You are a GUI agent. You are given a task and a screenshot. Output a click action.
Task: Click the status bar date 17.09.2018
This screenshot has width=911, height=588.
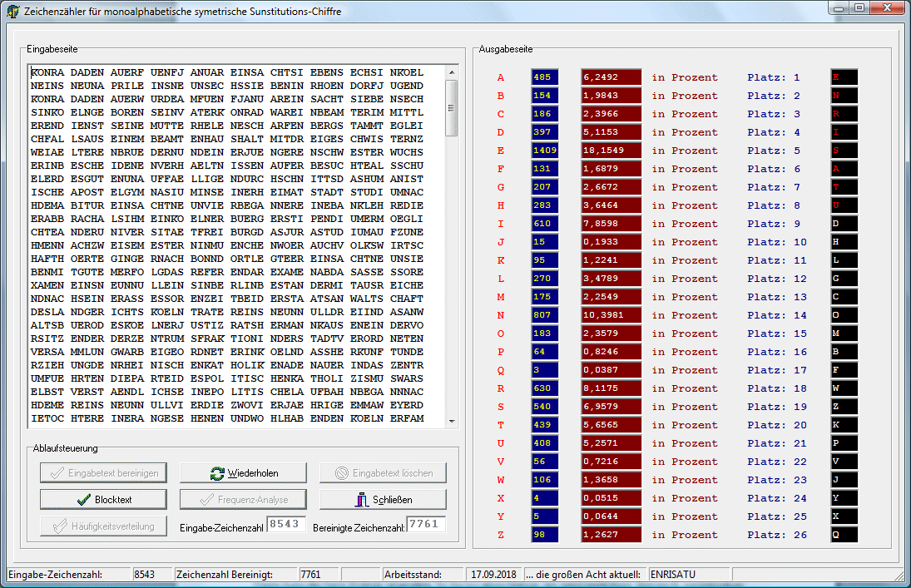[493, 575]
